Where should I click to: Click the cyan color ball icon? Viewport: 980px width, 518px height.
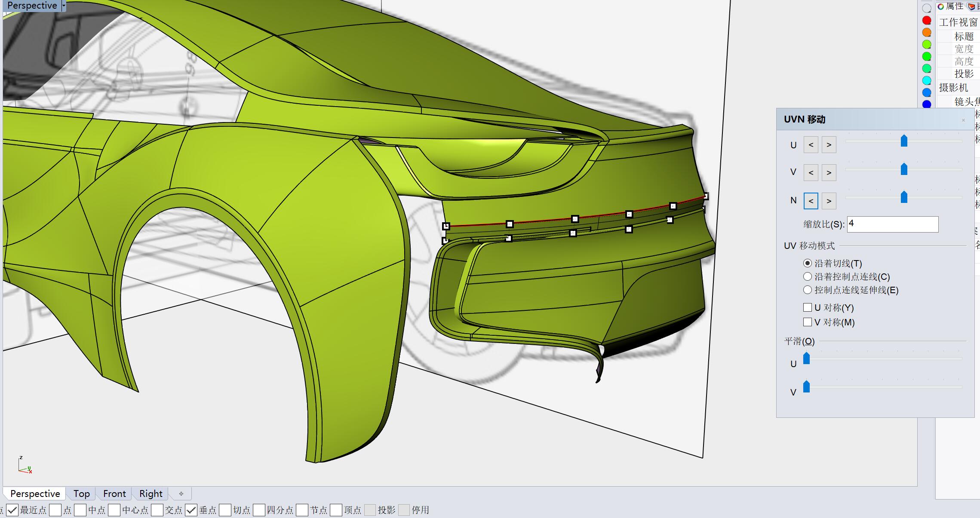[927, 80]
